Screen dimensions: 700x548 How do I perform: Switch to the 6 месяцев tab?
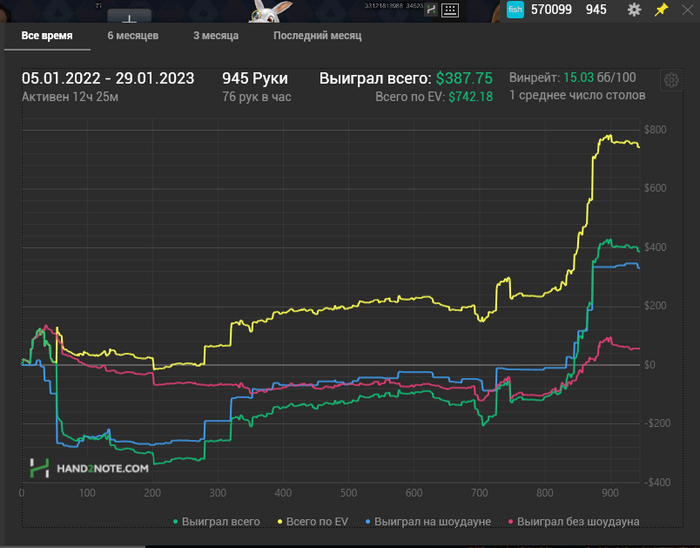click(133, 36)
